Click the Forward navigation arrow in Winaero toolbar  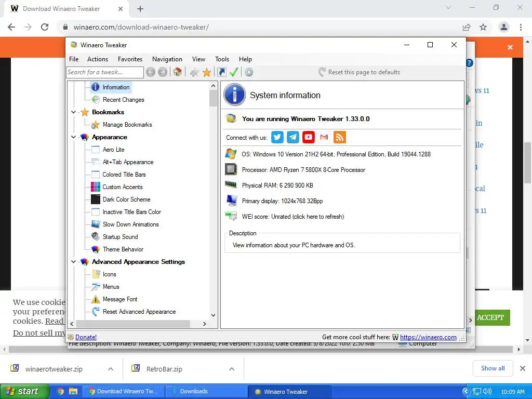tap(163, 72)
